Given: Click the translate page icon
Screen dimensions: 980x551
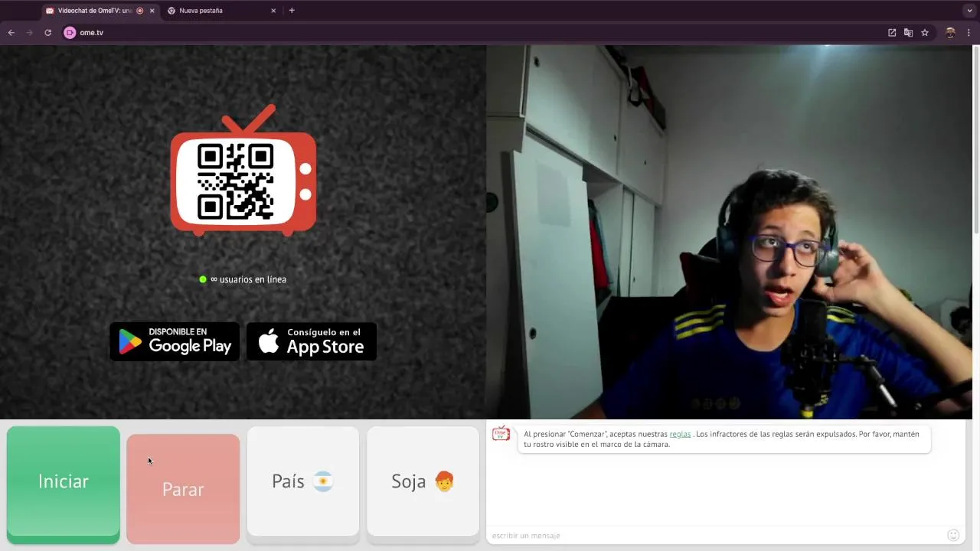Looking at the screenshot, I should (908, 33).
